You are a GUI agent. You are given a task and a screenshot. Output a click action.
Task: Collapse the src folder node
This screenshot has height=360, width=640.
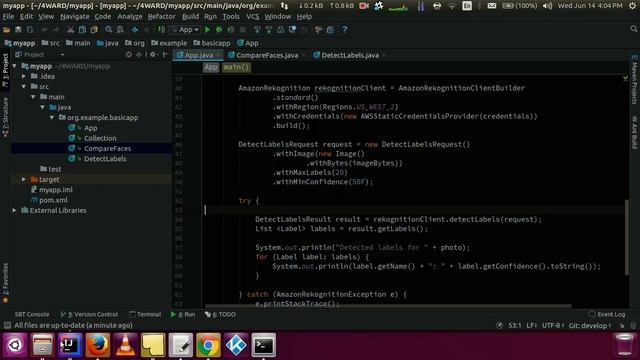[24, 87]
